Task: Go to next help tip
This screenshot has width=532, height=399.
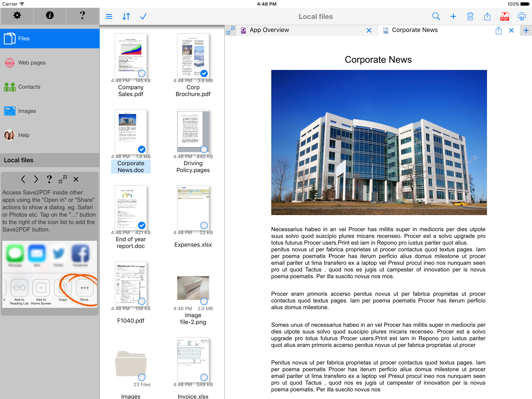Action: coord(36,179)
